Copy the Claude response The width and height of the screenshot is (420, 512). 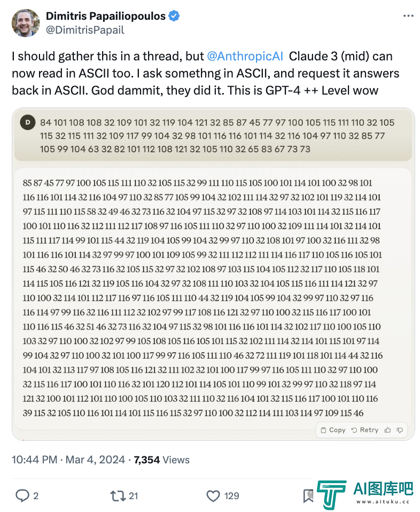(333, 430)
